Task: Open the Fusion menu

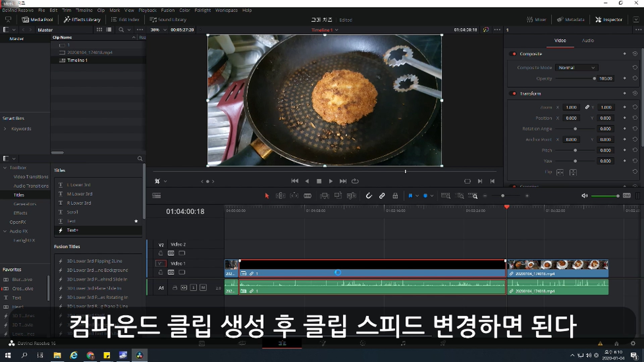Action: point(167,10)
